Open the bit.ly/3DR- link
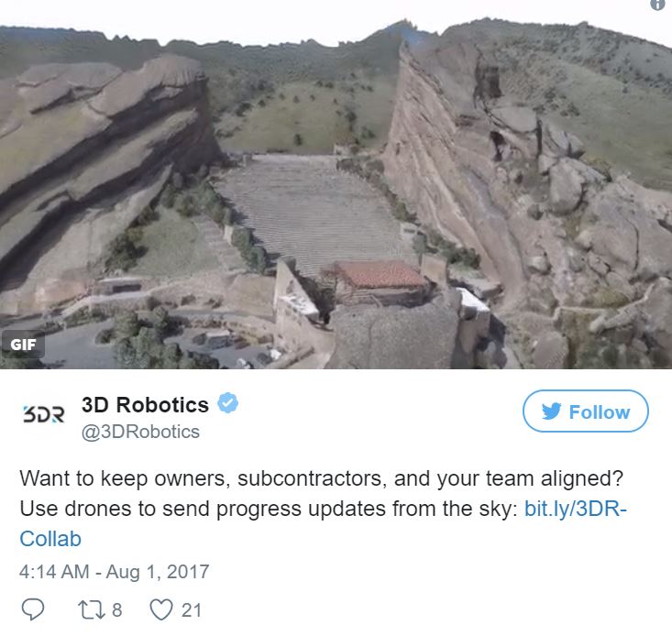Screen dimensions: 672x636 coord(576,509)
